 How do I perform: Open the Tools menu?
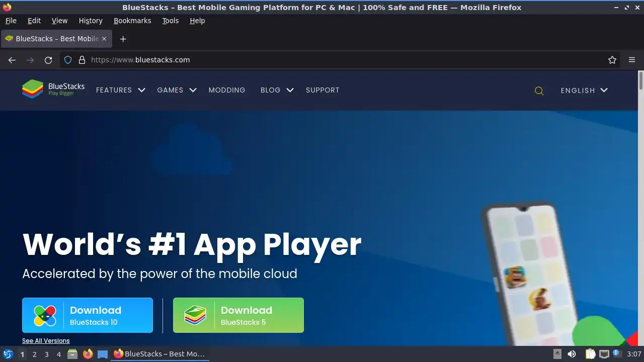click(170, 21)
